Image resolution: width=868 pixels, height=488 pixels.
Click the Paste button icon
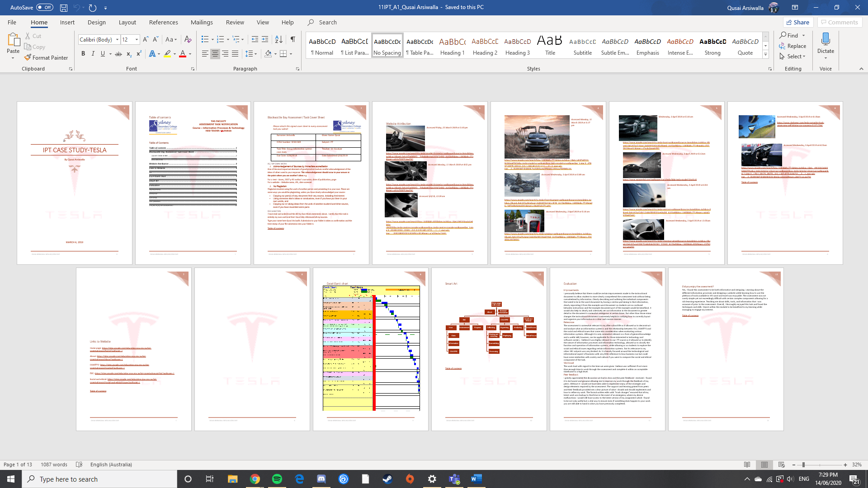[x=13, y=41]
